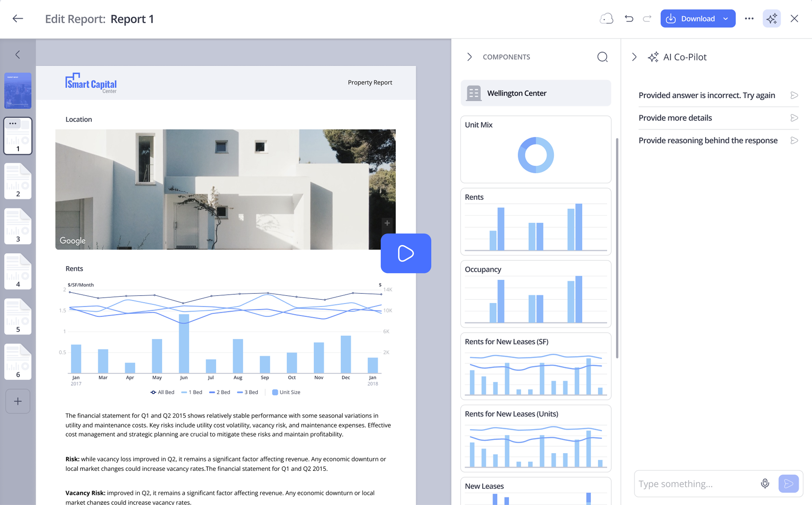The image size is (812, 505).
Task: Go to page 3 thumbnail
Action: click(18, 226)
